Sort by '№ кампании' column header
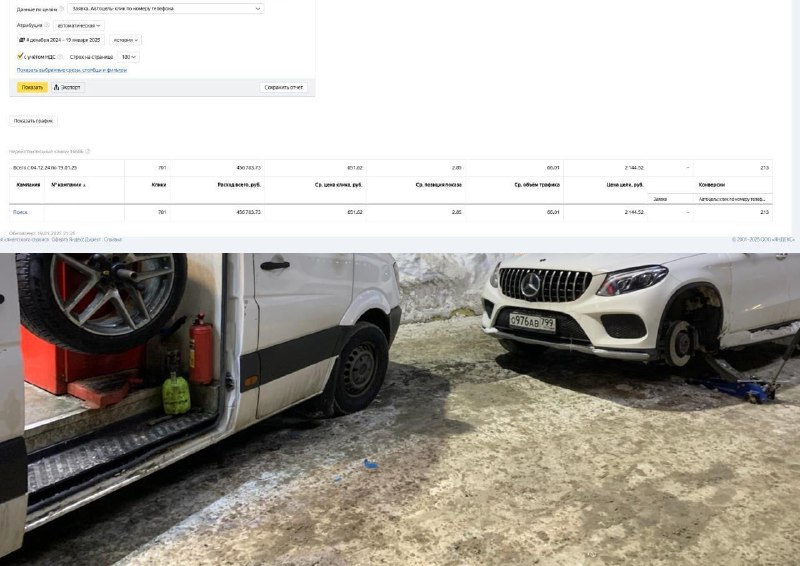The width and height of the screenshot is (800, 566). [68, 185]
